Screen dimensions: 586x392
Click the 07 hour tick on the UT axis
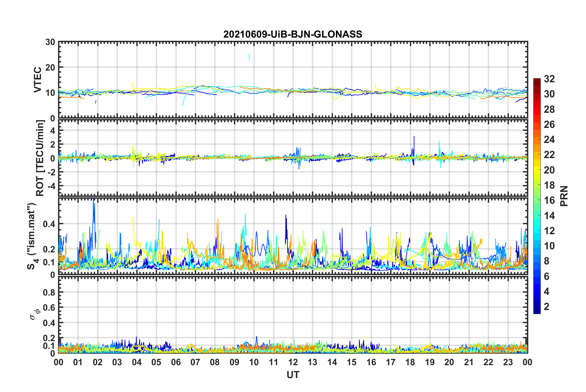click(195, 362)
